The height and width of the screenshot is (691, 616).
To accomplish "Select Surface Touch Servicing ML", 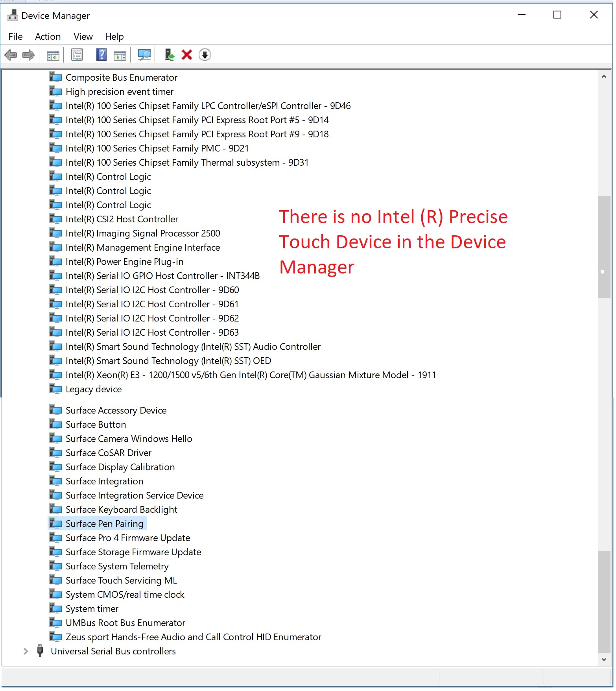I will point(122,580).
